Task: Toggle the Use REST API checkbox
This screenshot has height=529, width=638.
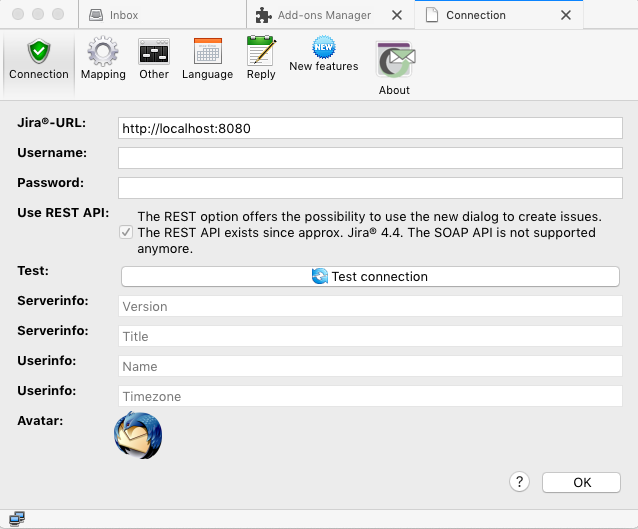Action: [x=125, y=232]
